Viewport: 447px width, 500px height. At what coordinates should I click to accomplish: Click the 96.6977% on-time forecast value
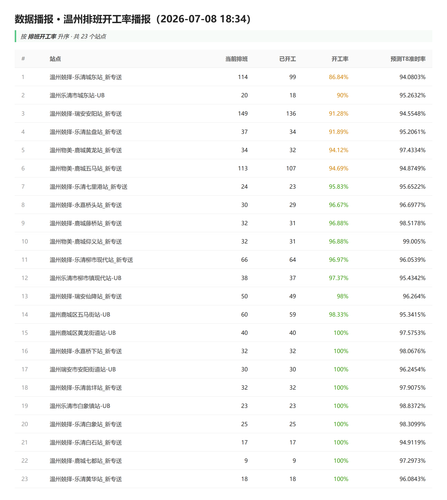tap(413, 205)
